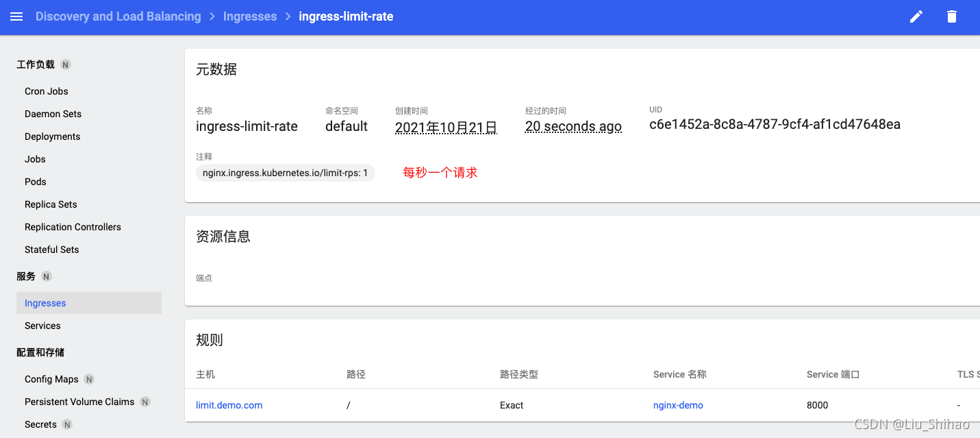Viewport: 980px width, 438px height.
Task: Click the pencil edit resource icon
Action: 916,16
